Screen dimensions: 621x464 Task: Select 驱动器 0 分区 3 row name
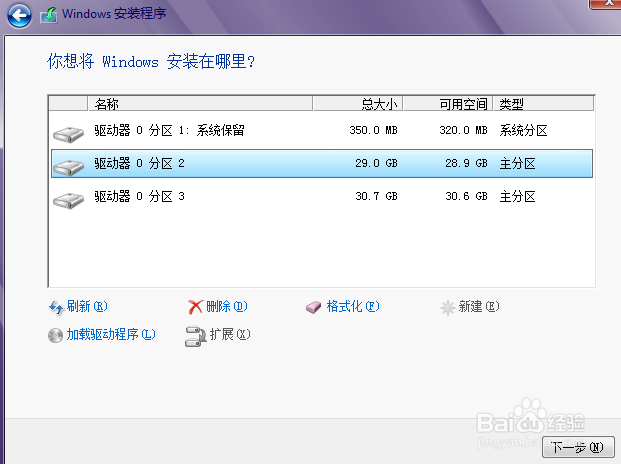point(139,196)
